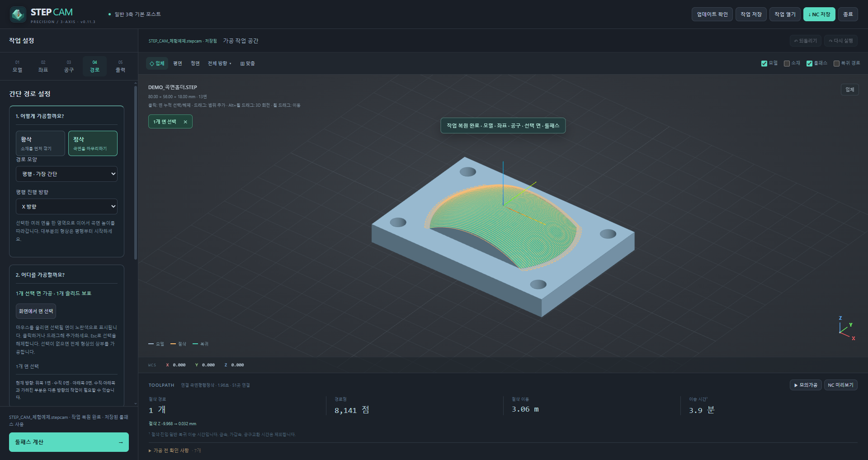Open the NC 미리보기 preview
The height and width of the screenshot is (460, 868).
841,385
